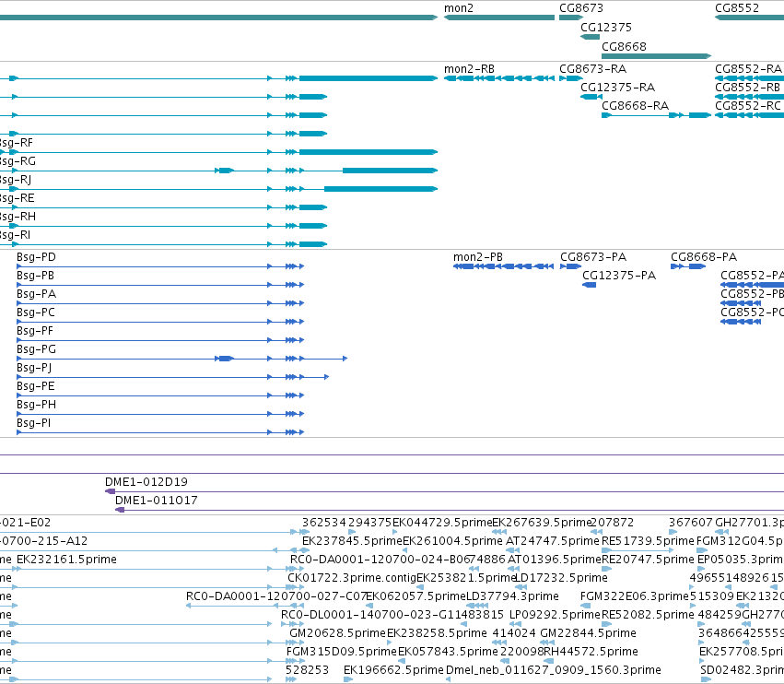Select the CG8552-RB transcript label
784x684 pixels.
coord(748,87)
